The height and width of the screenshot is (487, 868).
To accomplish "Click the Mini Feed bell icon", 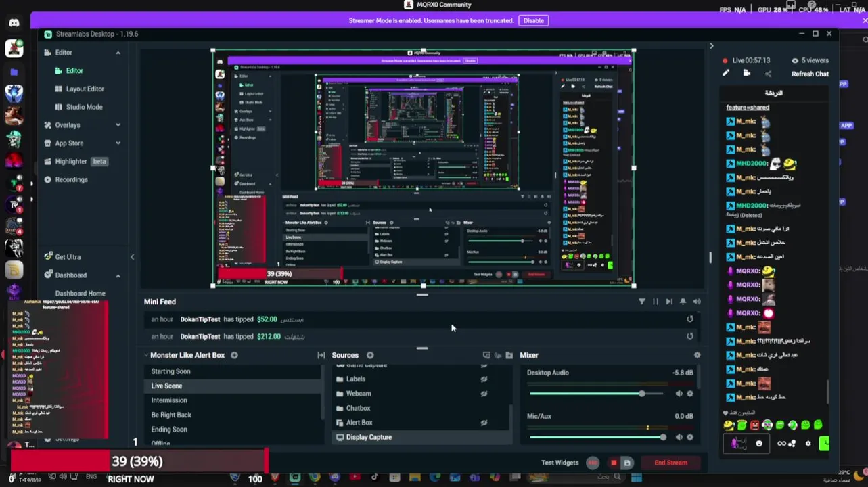I will (x=683, y=302).
